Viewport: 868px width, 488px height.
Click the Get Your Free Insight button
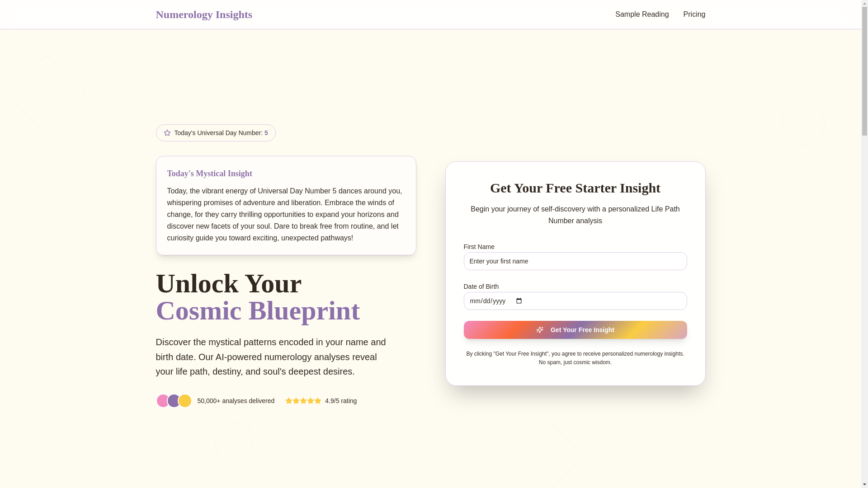point(575,330)
